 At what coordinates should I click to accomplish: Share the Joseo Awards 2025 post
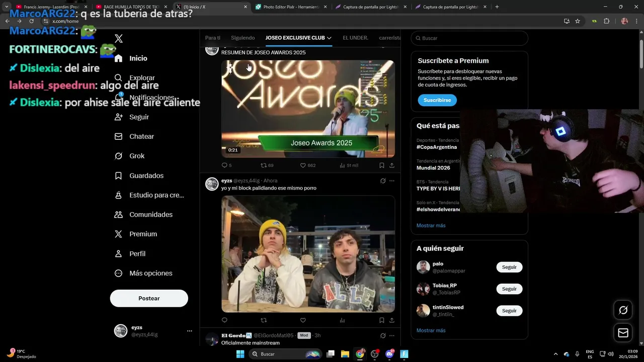click(x=392, y=165)
